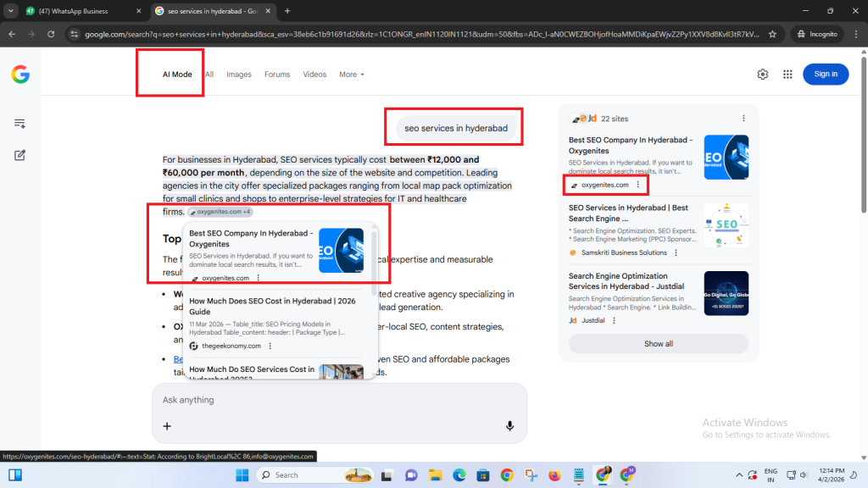This screenshot has width=868, height=488.
Task: Open options menu next to thegeekonomy.com
Action: click(x=270, y=346)
